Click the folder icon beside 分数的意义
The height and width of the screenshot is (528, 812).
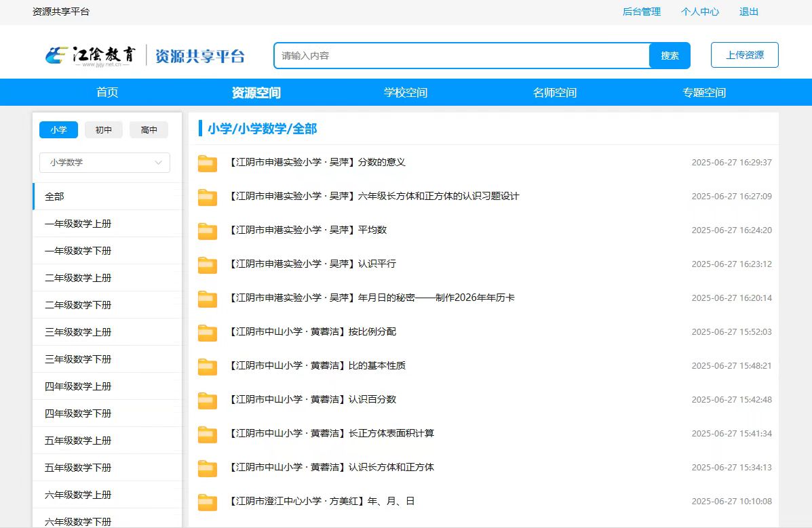[207, 163]
